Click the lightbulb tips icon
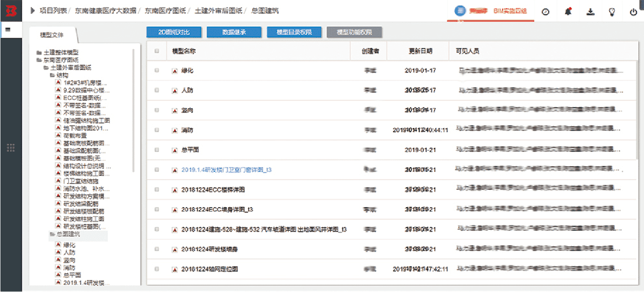 pos(612,12)
